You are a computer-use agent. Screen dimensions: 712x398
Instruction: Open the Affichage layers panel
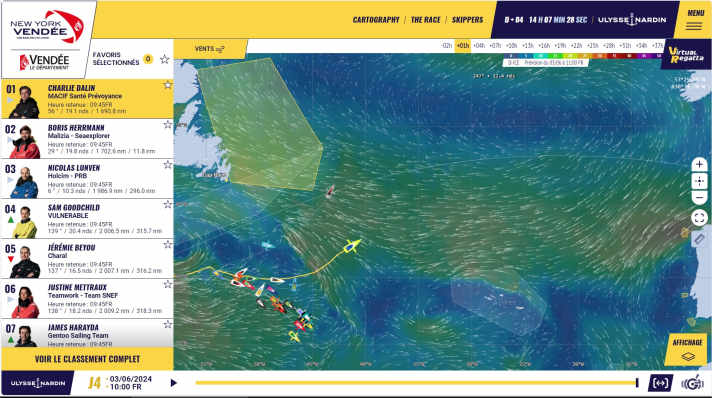point(687,349)
